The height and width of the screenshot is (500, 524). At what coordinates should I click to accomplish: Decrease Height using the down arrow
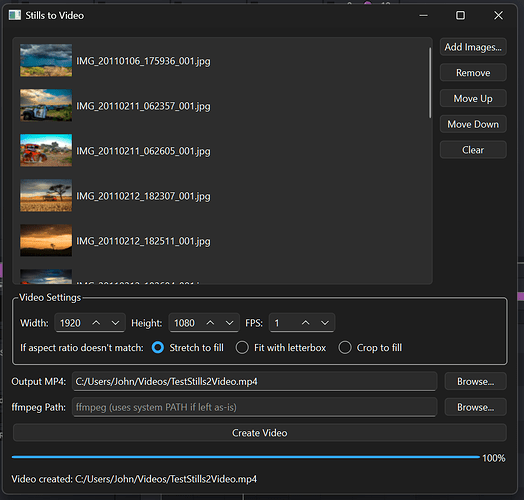[230, 323]
